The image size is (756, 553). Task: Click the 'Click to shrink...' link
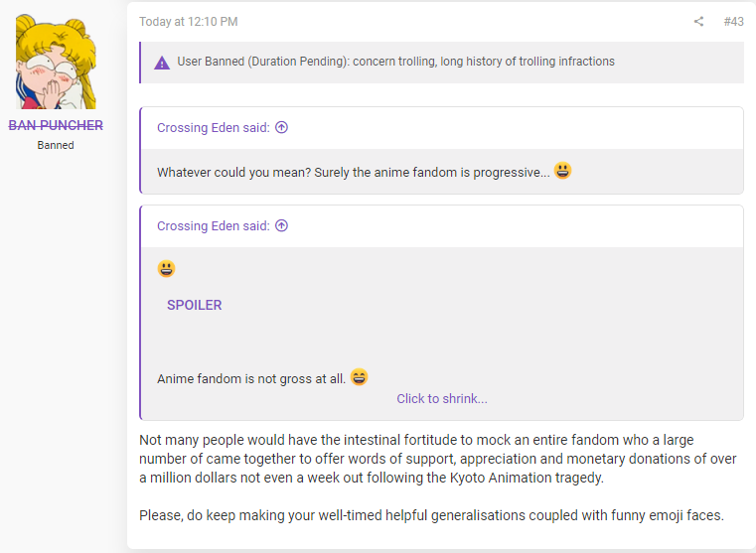pyautogui.click(x=442, y=399)
